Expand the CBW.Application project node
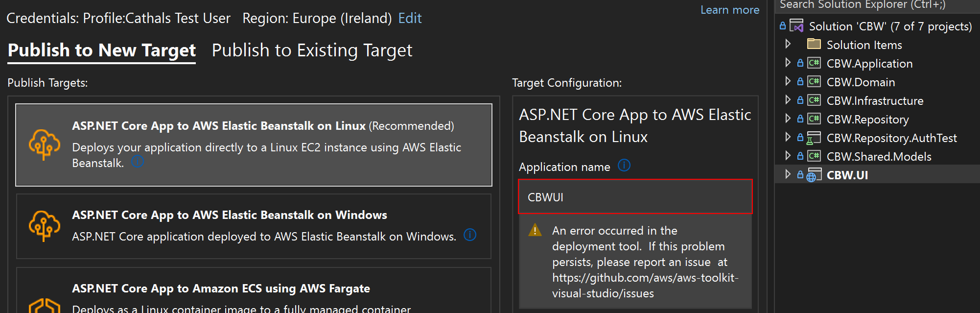The height and width of the screenshot is (313, 980). coord(788,63)
